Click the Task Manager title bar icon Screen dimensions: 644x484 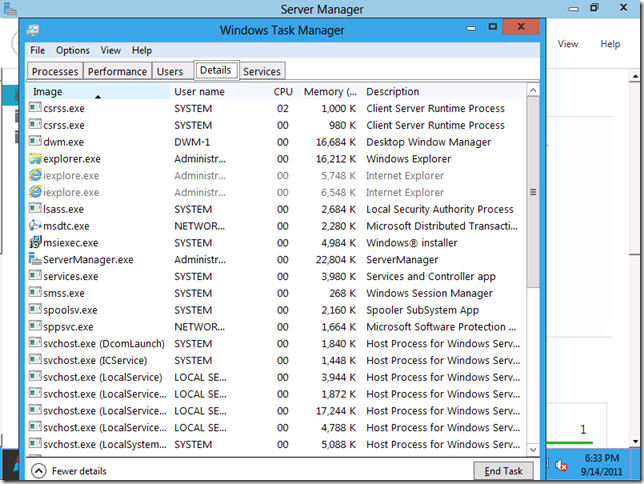coord(33,30)
